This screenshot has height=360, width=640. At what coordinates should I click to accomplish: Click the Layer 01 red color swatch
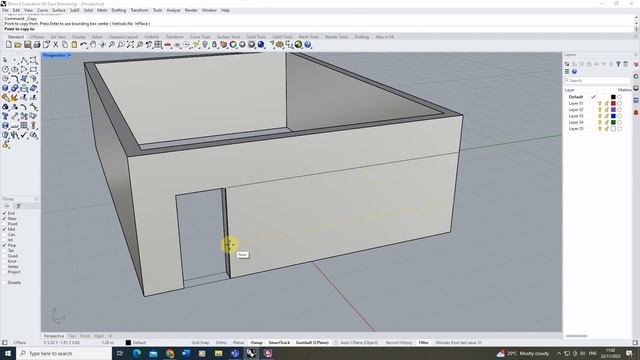tap(613, 103)
